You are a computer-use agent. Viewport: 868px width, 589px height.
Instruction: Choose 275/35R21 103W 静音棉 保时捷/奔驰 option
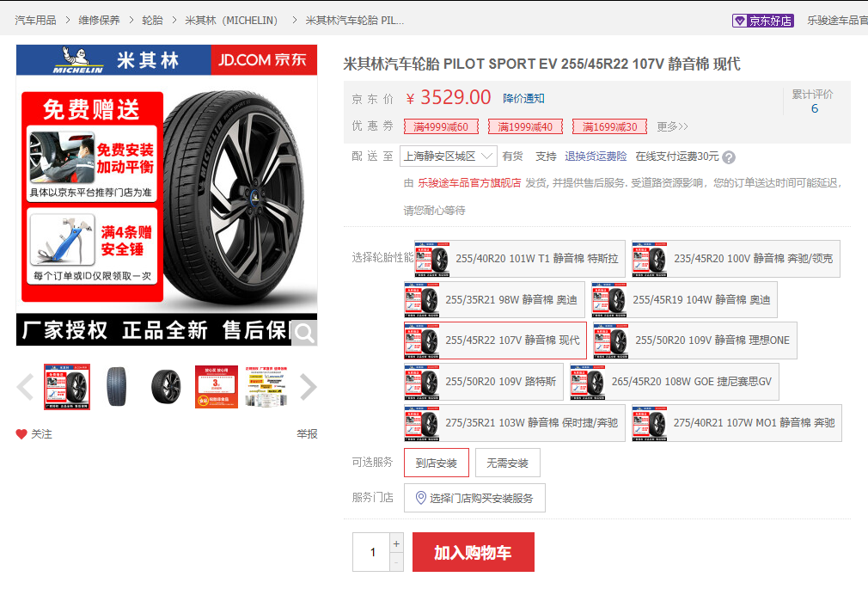pyautogui.click(x=515, y=423)
